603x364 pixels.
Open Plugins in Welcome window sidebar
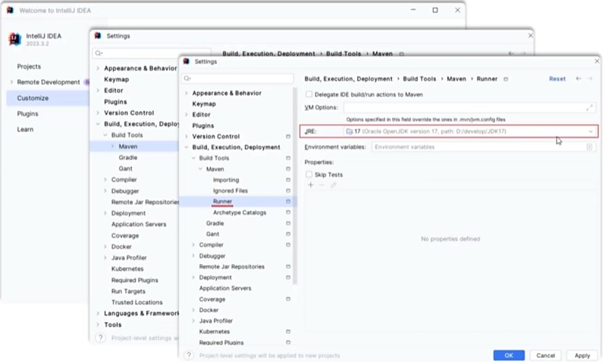click(x=28, y=114)
